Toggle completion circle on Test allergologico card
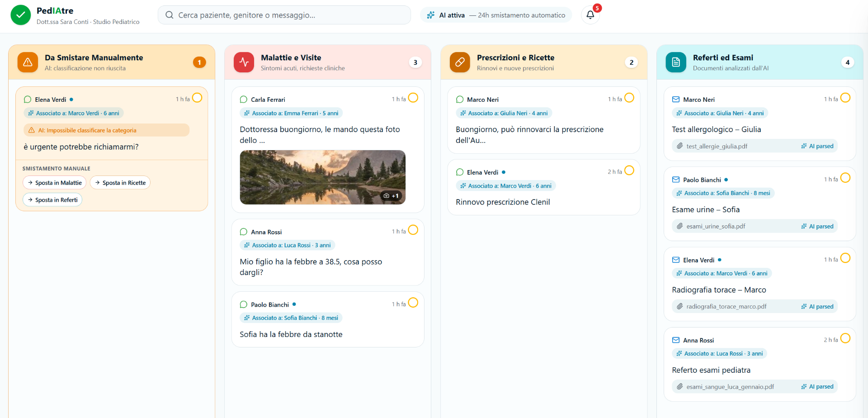Image resolution: width=868 pixels, height=418 pixels. point(845,98)
